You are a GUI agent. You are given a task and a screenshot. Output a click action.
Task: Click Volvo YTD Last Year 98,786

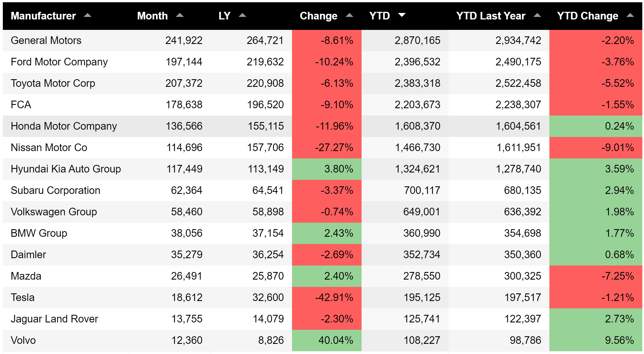pos(525,340)
